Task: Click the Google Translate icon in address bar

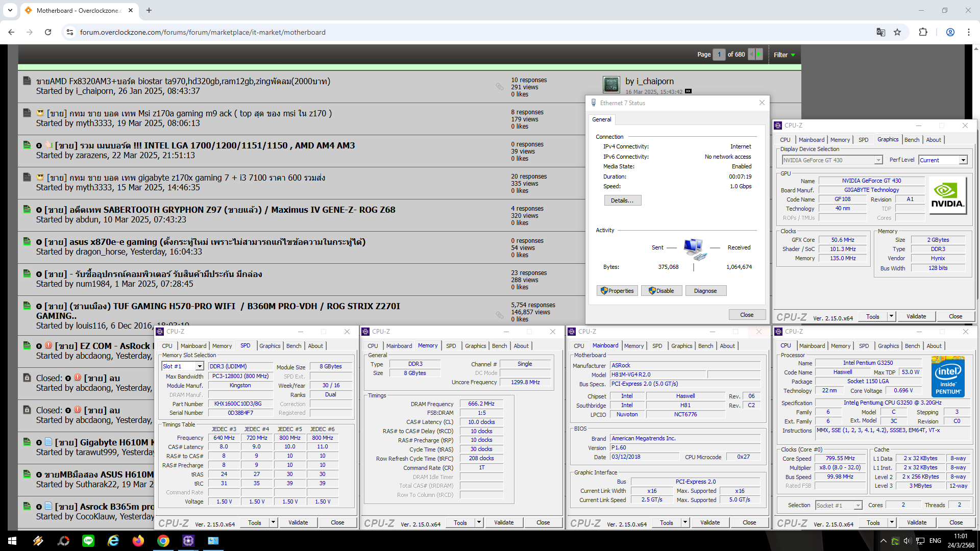Action: pyautogui.click(x=881, y=32)
